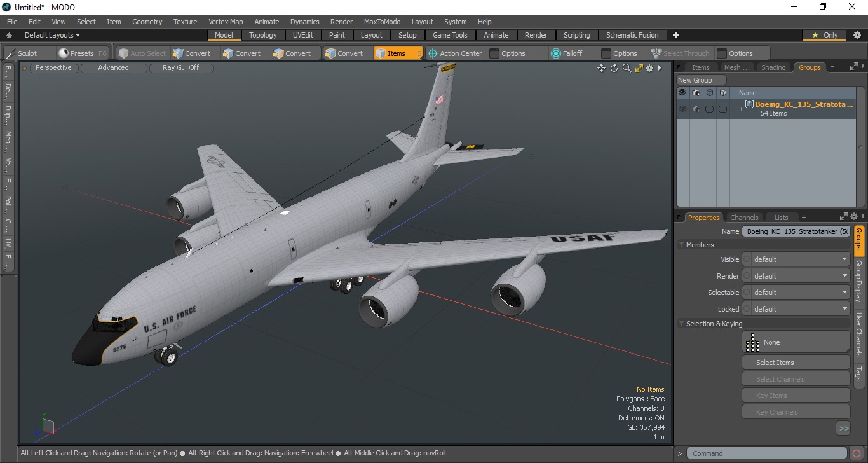Image resolution: width=868 pixels, height=463 pixels.
Task: Click the group Name input field
Action: (x=796, y=231)
